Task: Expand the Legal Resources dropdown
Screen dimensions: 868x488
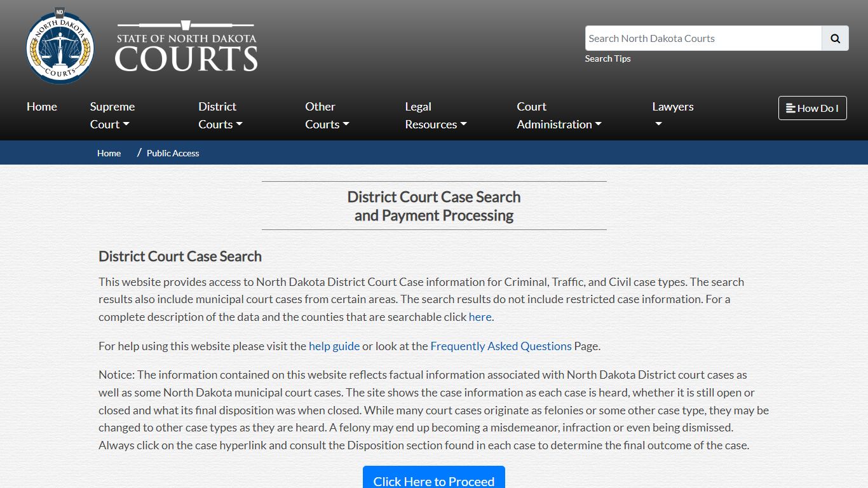Action: point(435,115)
